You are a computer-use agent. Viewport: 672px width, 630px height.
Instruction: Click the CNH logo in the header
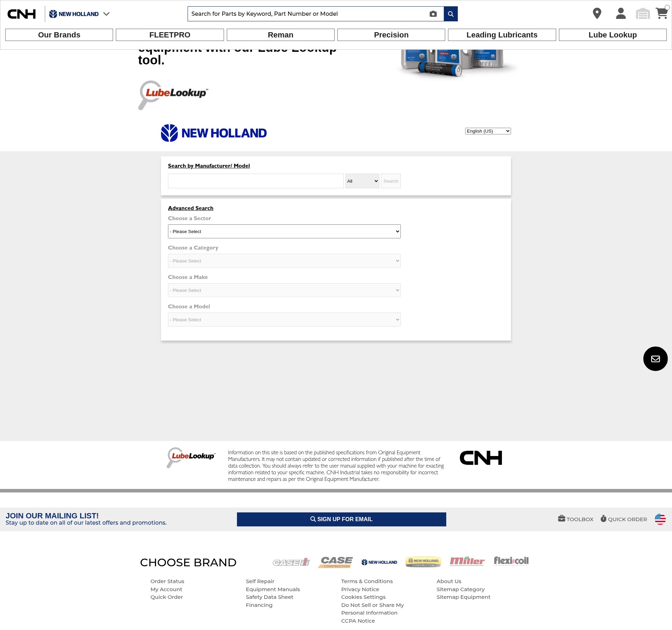[22, 14]
